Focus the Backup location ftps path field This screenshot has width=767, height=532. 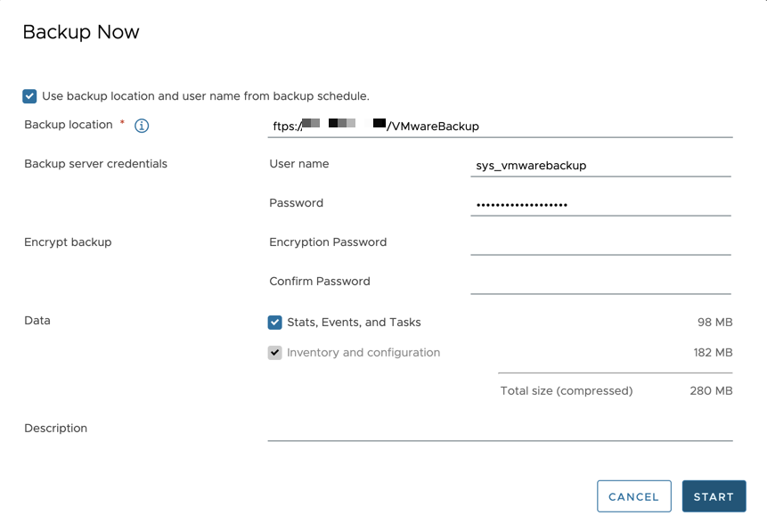[500, 127]
